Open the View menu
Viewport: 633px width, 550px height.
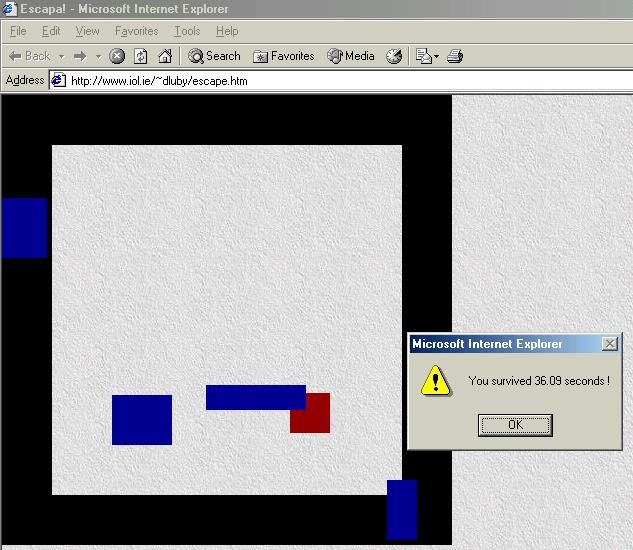pos(88,31)
